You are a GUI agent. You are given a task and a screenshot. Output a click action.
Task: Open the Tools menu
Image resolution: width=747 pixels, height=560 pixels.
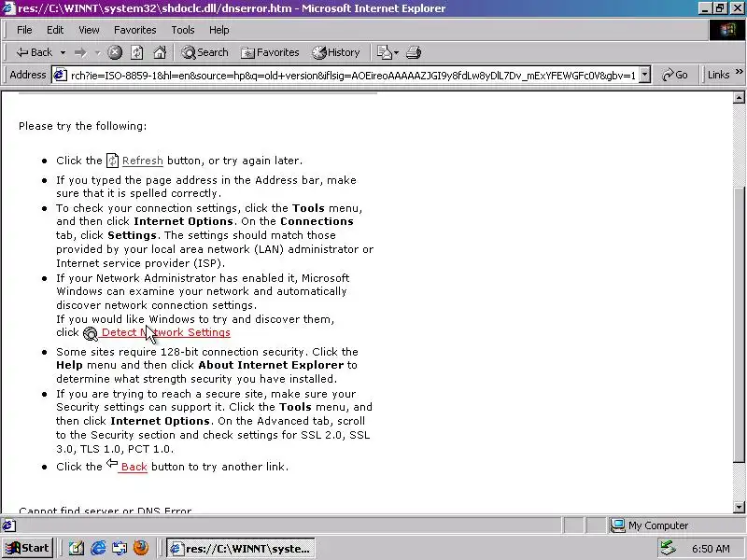[183, 30]
